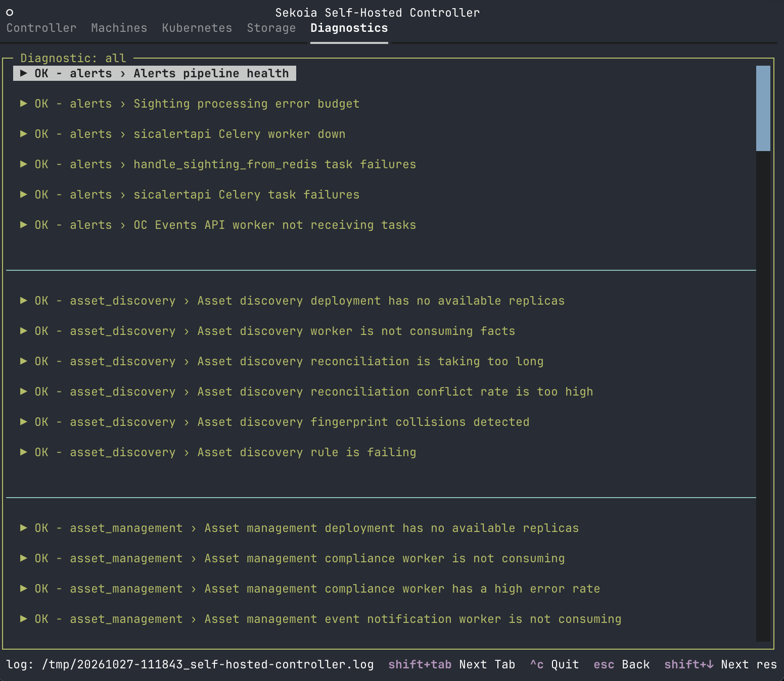Image resolution: width=784 pixels, height=681 pixels.
Task: Select 'Asset discovery rule is failing'
Action: coord(218,452)
